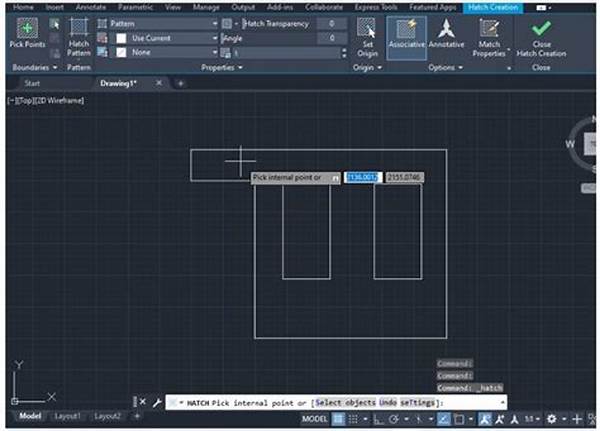Toggle the Annotative hatch option
The image size is (600, 431).
[x=446, y=35]
